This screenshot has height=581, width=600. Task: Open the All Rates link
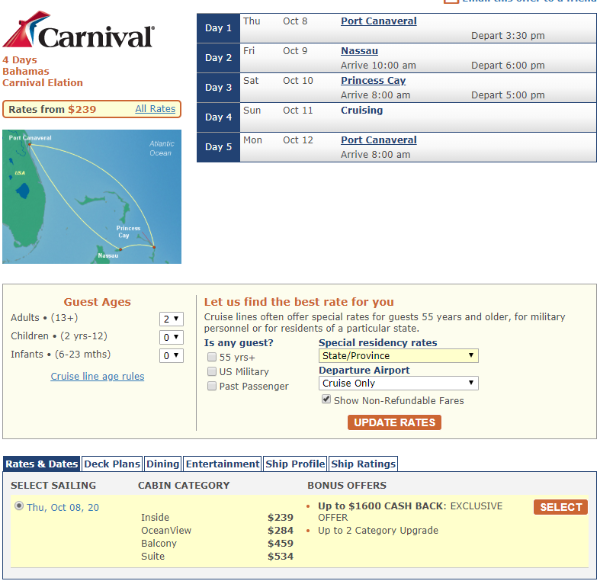pos(155,109)
